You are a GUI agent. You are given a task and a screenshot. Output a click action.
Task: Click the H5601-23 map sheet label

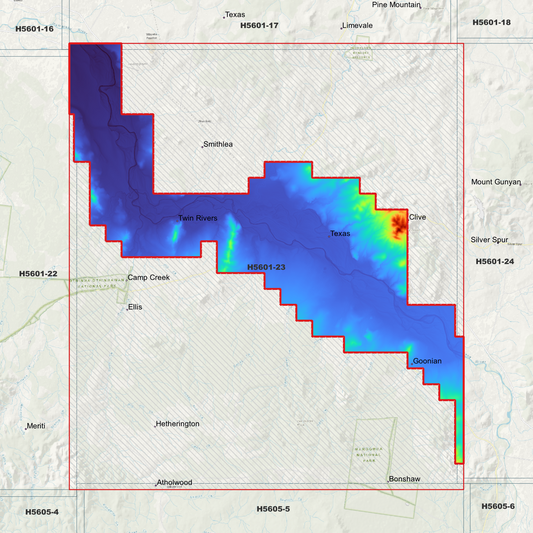tap(266, 267)
